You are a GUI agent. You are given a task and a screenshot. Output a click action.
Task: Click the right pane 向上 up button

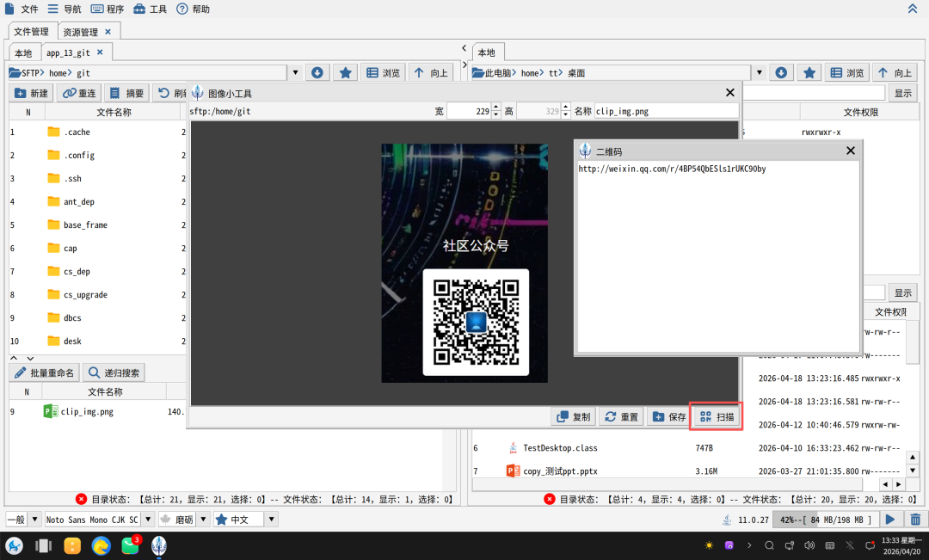pos(895,72)
